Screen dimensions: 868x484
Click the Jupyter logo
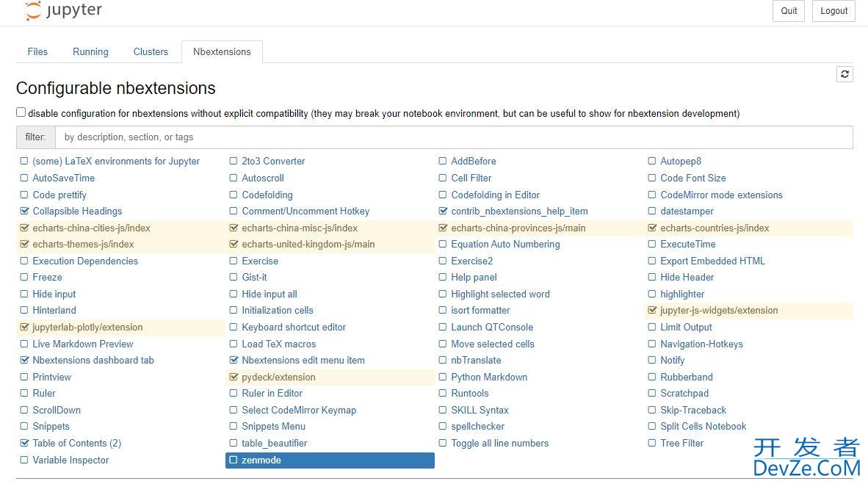64,10
